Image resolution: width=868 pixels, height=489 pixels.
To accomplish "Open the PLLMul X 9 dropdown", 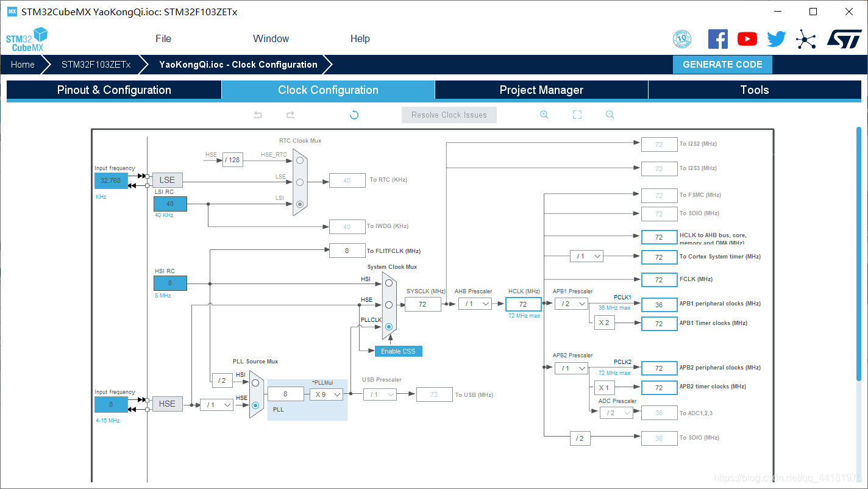I will pyautogui.click(x=326, y=394).
